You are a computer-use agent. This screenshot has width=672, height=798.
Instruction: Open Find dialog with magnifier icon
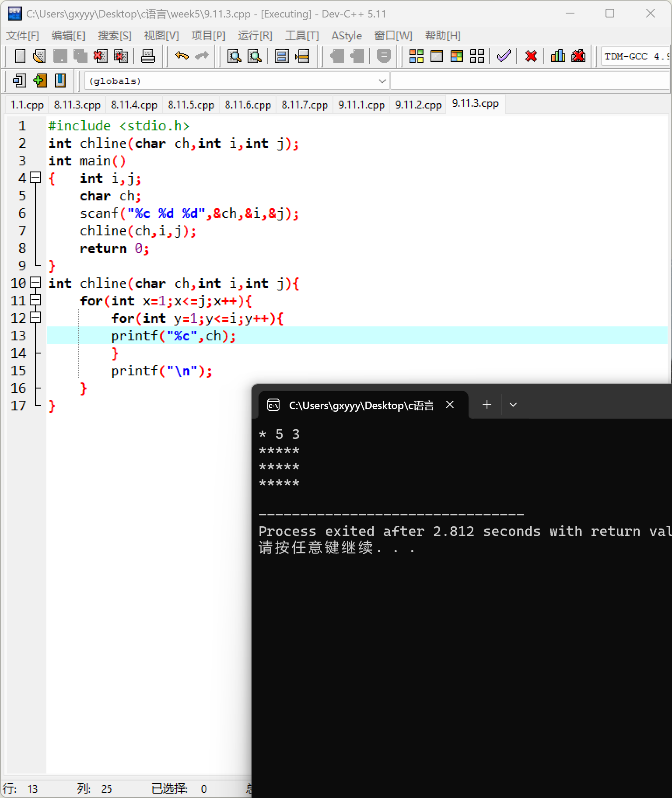click(234, 56)
